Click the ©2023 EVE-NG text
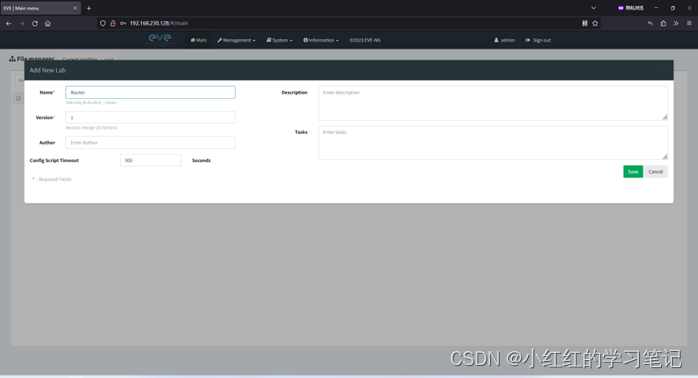The width and height of the screenshot is (698, 378). 365,40
